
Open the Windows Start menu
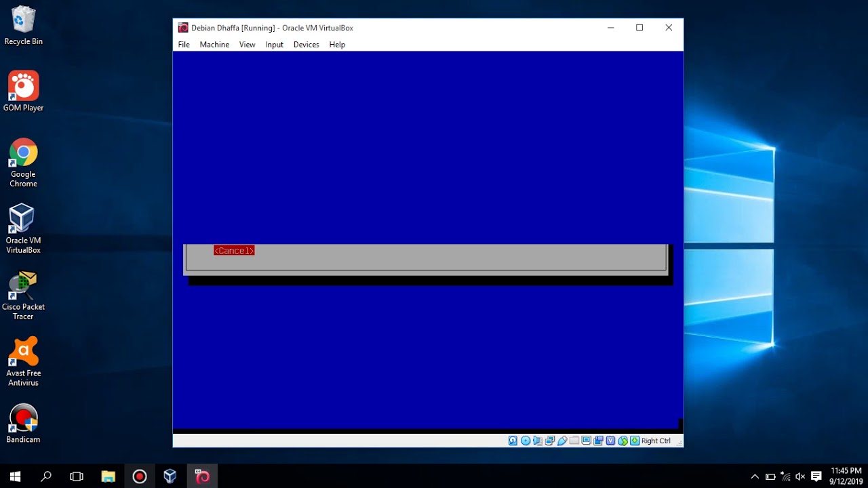click(x=15, y=476)
